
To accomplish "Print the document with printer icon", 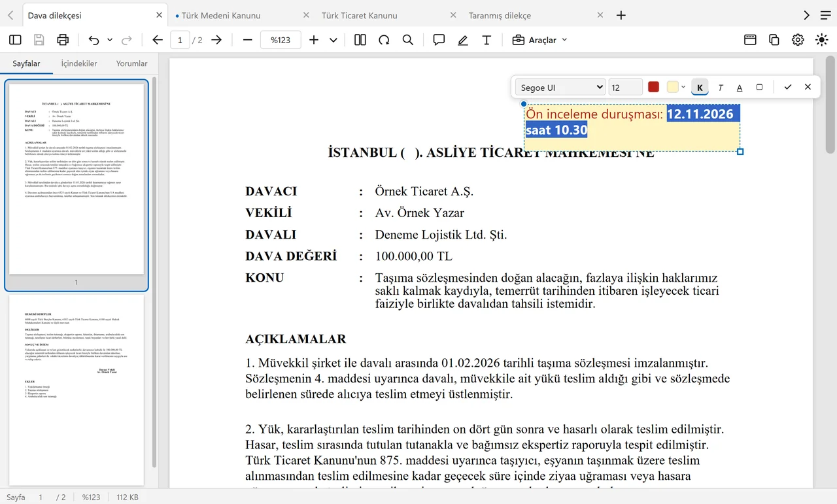I will coord(63,40).
